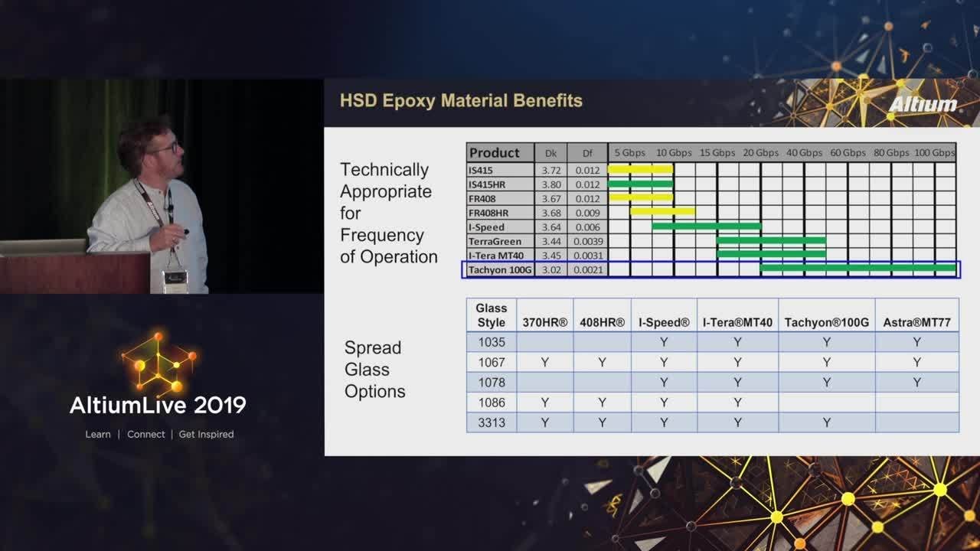Click the 'Y' under 370HR® in row 1067

(x=545, y=362)
